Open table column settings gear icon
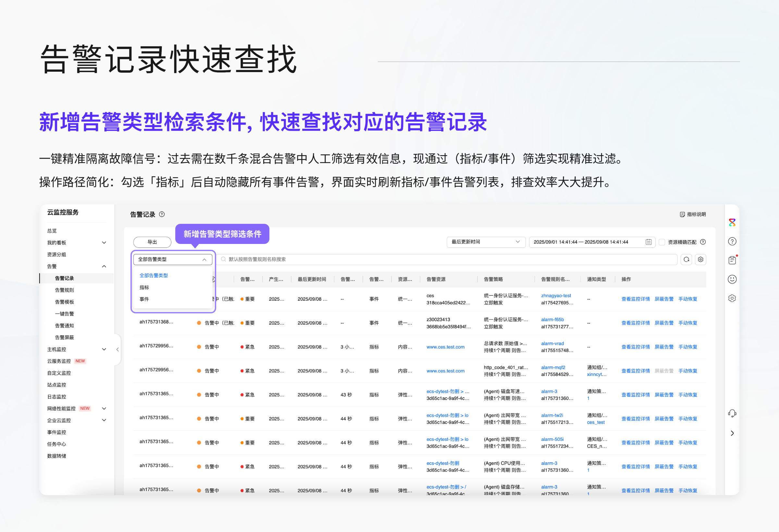Screen dimensions: 779x532 [x=700, y=259]
